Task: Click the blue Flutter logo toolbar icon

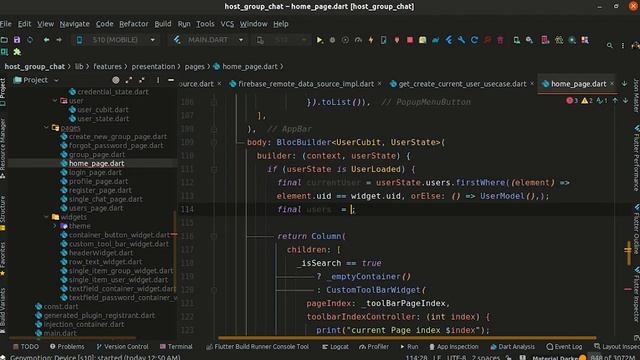Action: pyautogui.click(x=449, y=40)
